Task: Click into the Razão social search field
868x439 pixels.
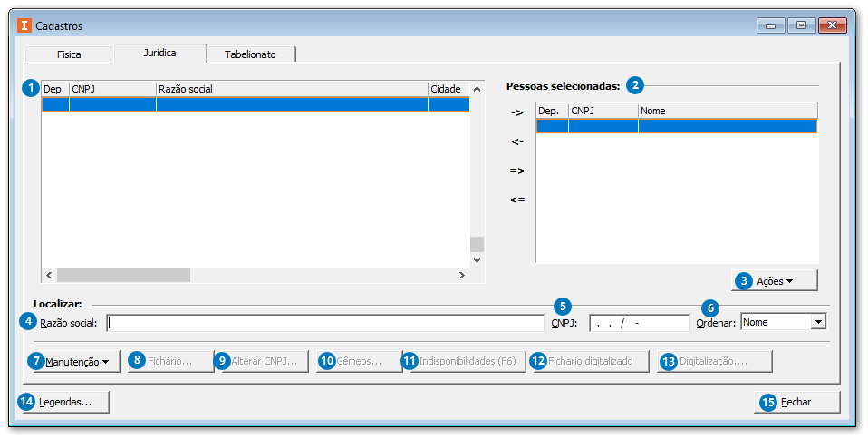Action: pyautogui.click(x=324, y=323)
